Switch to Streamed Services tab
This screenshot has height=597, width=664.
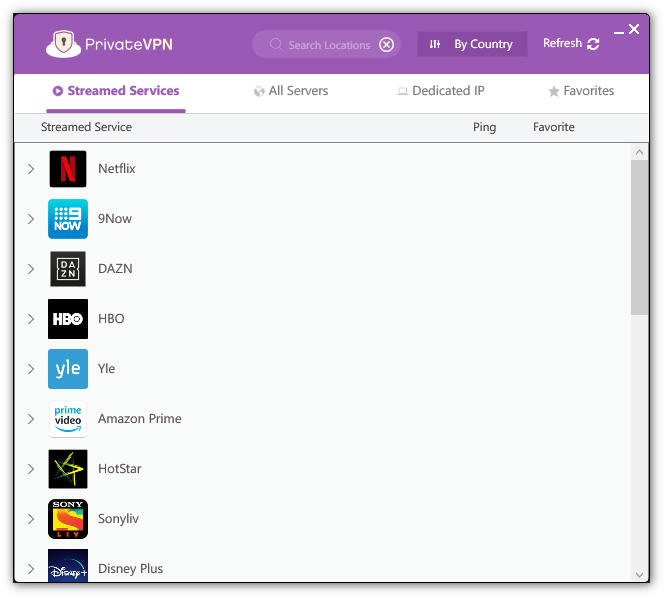click(116, 91)
